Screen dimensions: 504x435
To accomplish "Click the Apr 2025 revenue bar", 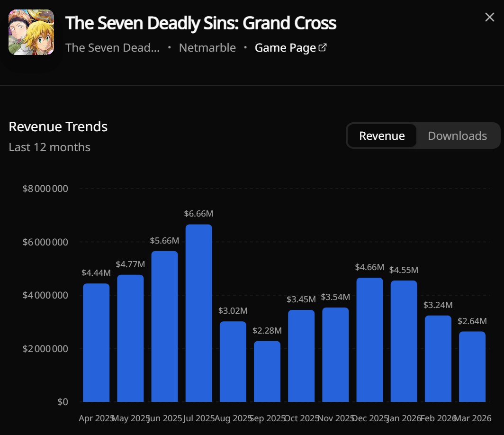I will click(96, 343).
